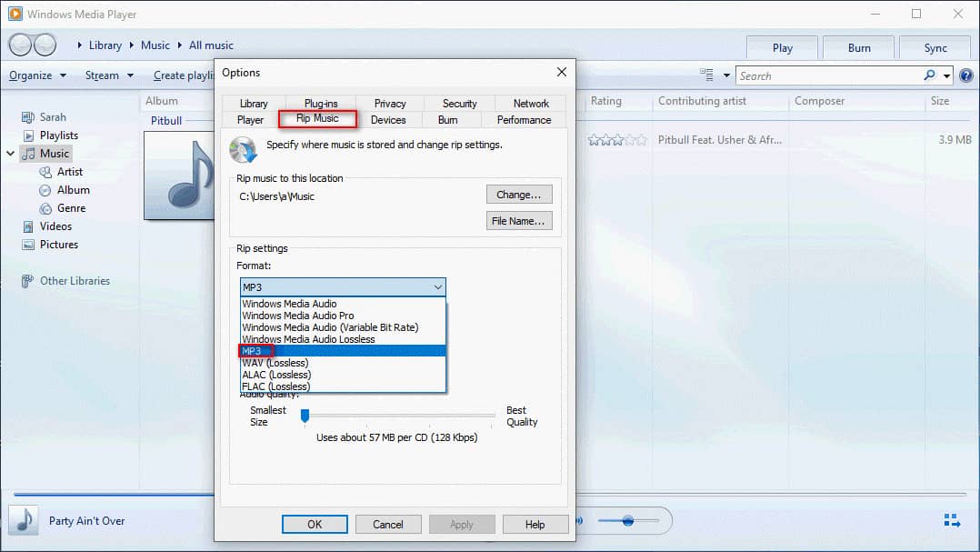Expand the Library breadcrumb arrow

(x=79, y=45)
